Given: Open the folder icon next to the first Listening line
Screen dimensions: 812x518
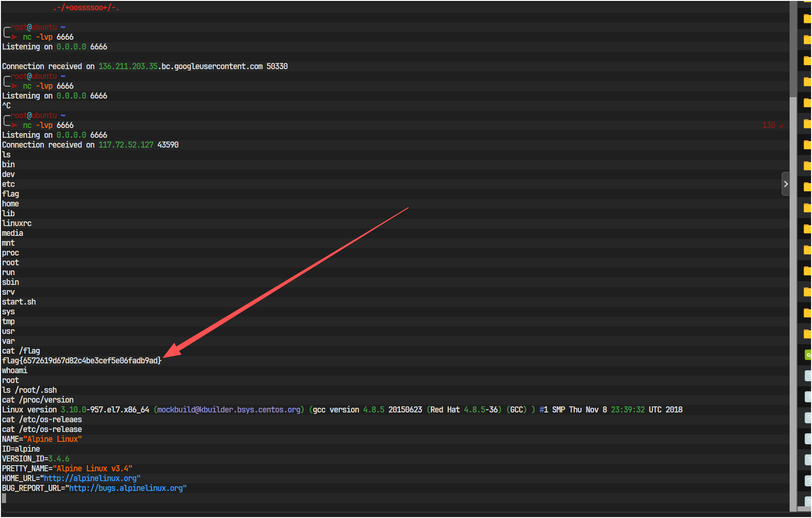Looking at the screenshot, I should tap(807, 40).
